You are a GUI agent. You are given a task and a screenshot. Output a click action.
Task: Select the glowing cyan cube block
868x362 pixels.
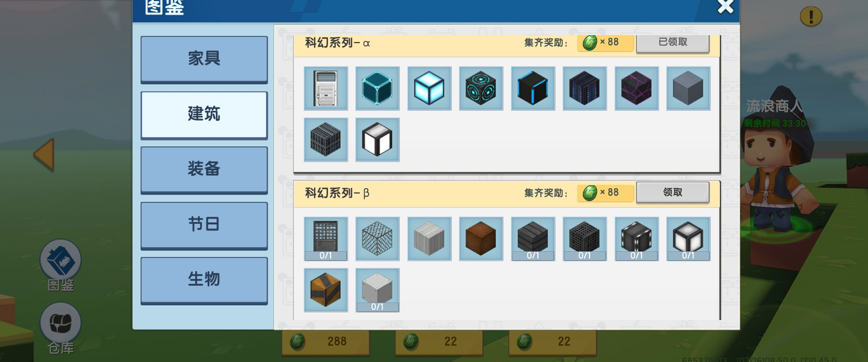coord(429,89)
